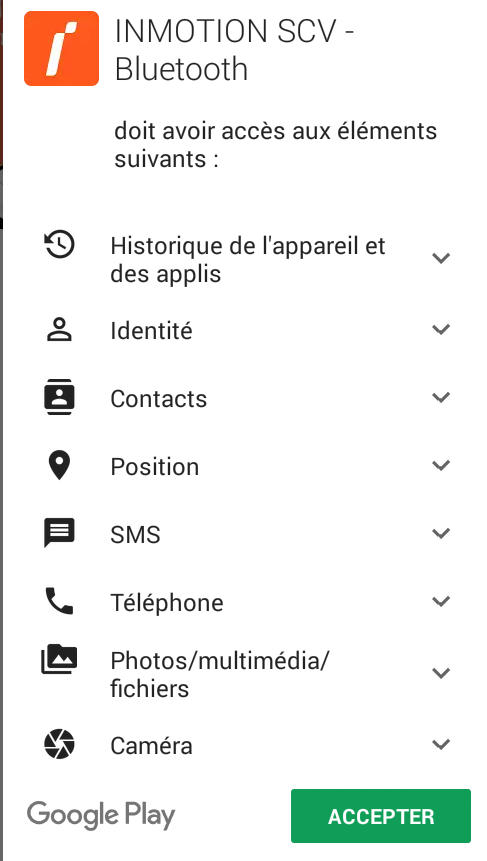Expand the Position permission chevron

click(x=441, y=466)
